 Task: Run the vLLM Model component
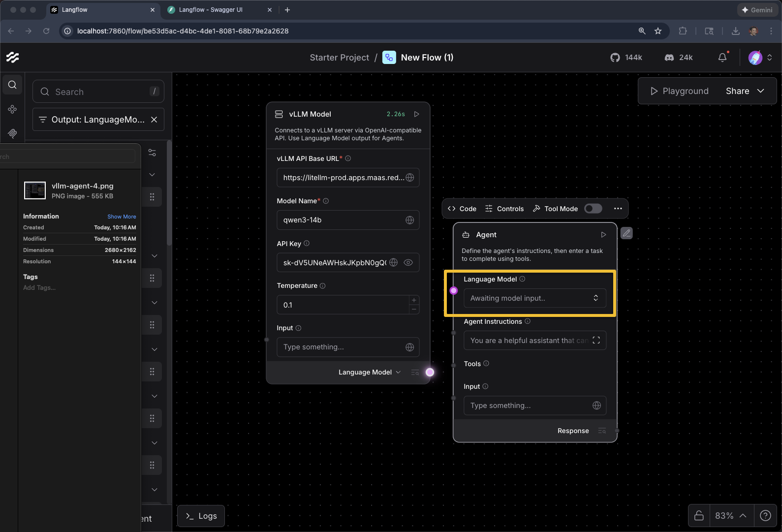pyautogui.click(x=416, y=114)
